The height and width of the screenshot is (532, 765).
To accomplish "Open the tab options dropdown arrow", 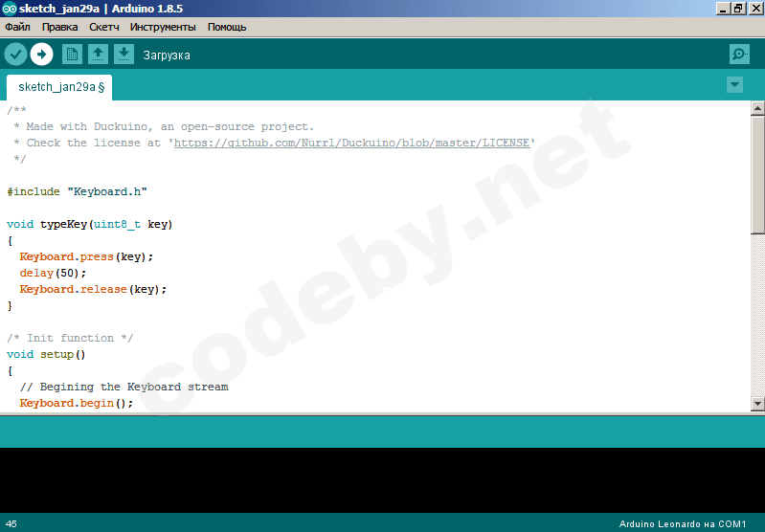I will pos(734,85).
